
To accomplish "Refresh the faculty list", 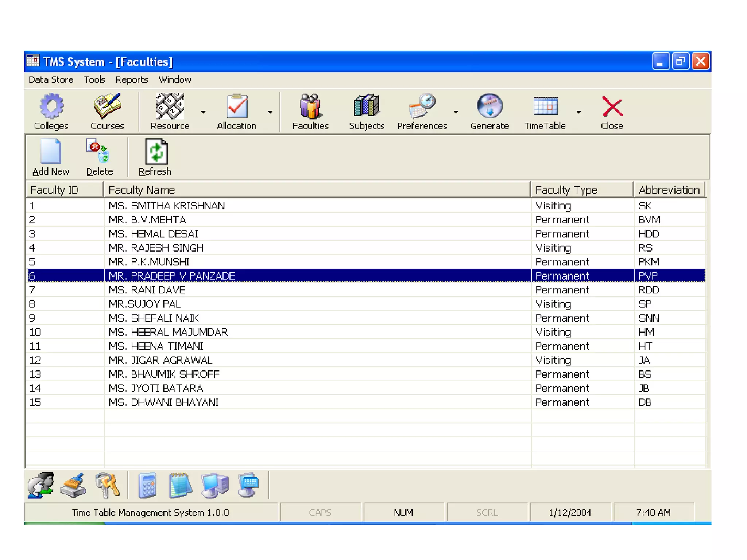I will point(155,157).
